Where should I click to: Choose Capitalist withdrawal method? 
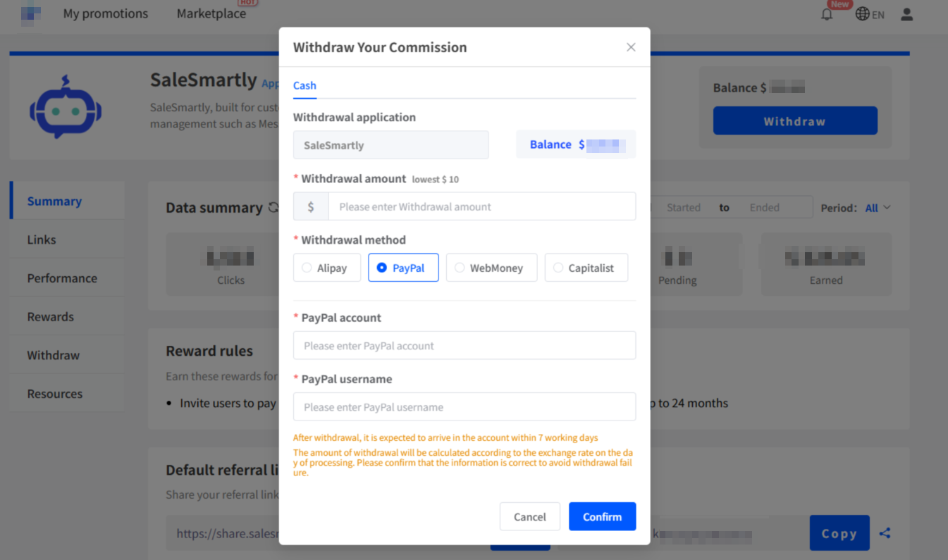(x=586, y=268)
